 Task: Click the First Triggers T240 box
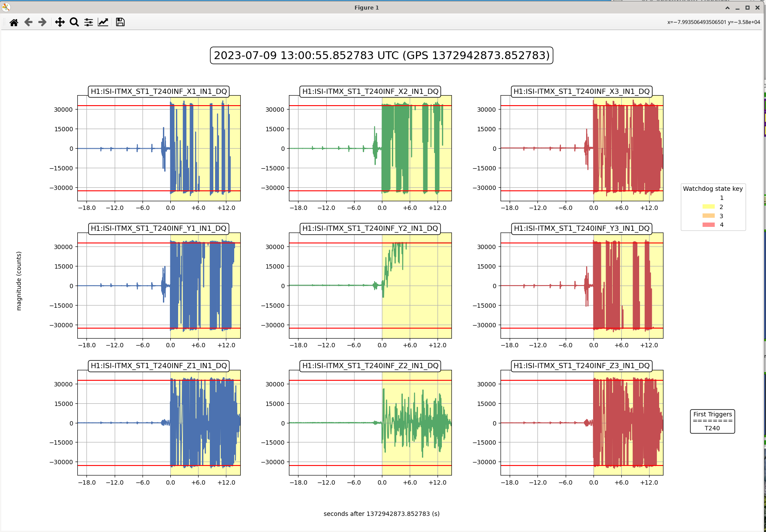coord(712,421)
